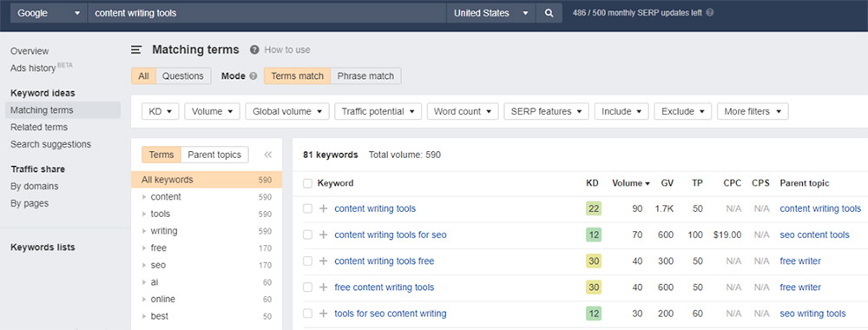This screenshot has width=868, height=330.
Task: Select All keywords row in terms list
Action: coord(207,180)
